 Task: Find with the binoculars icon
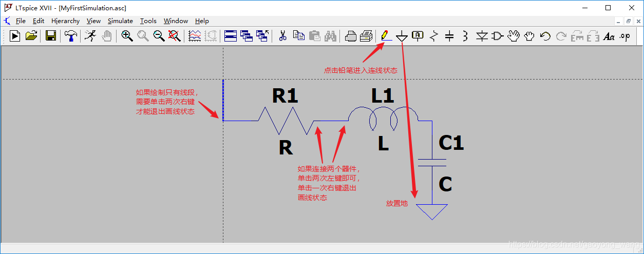[x=330, y=36]
